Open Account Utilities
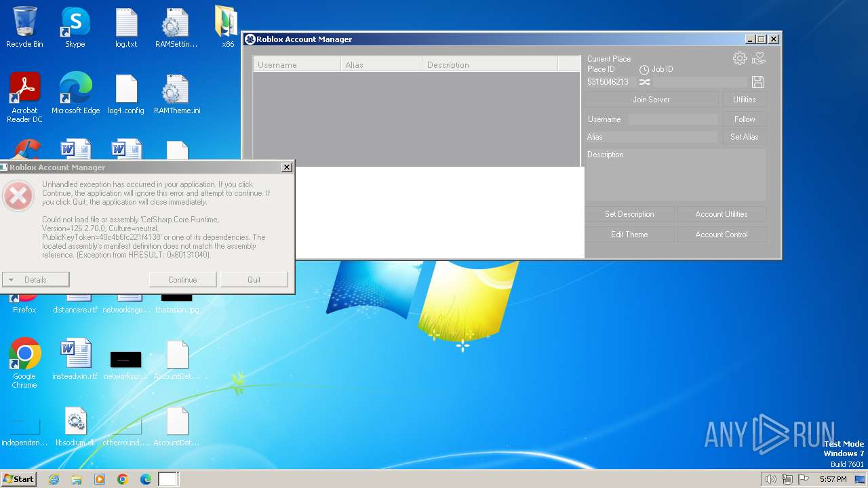This screenshot has height=488, width=868. (x=722, y=214)
